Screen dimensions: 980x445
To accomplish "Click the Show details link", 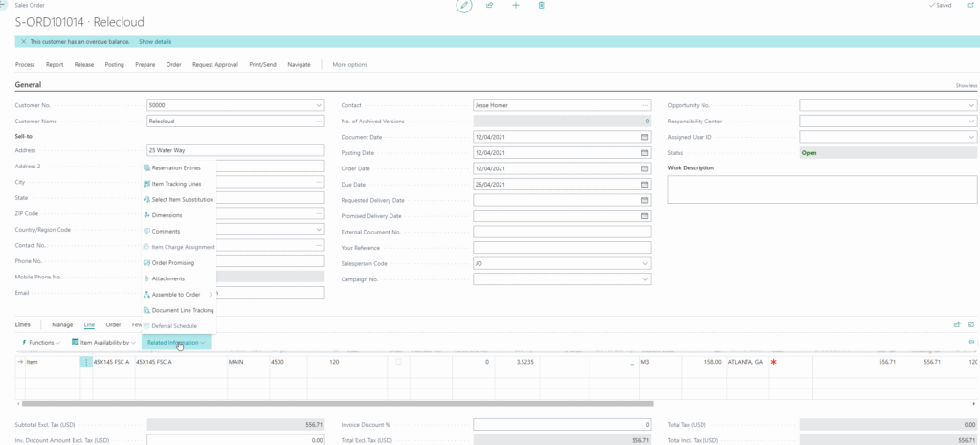I will [x=155, y=42].
